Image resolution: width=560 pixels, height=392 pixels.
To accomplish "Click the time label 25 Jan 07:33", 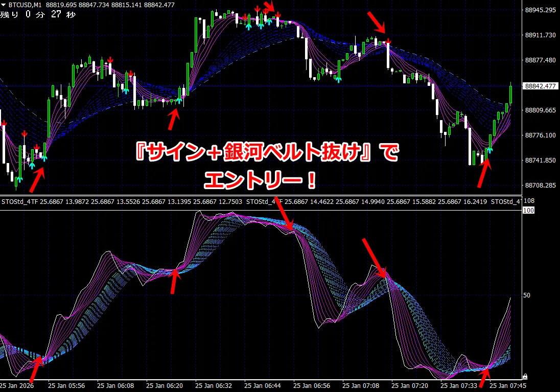I will [x=458, y=385].
